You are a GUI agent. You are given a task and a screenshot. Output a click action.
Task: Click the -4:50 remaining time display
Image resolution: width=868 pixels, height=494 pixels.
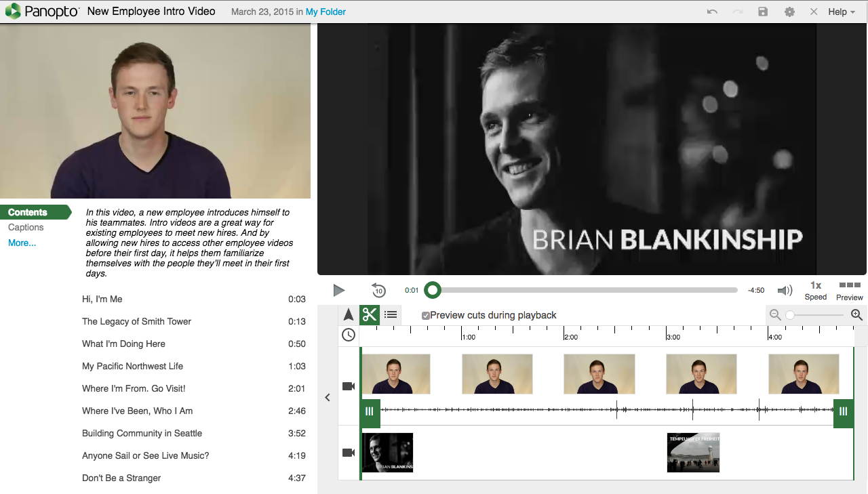[756, 291]
